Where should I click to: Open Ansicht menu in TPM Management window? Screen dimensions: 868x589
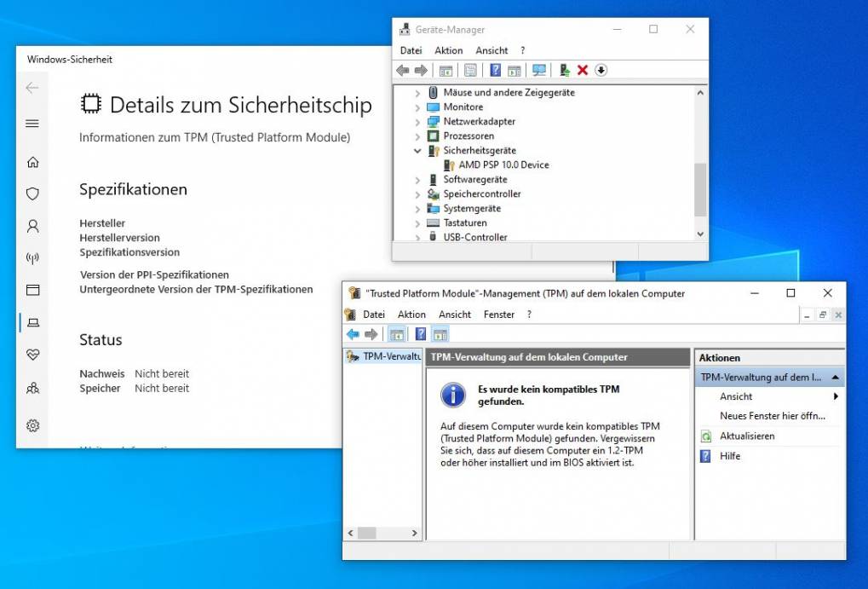coord(455,315)
